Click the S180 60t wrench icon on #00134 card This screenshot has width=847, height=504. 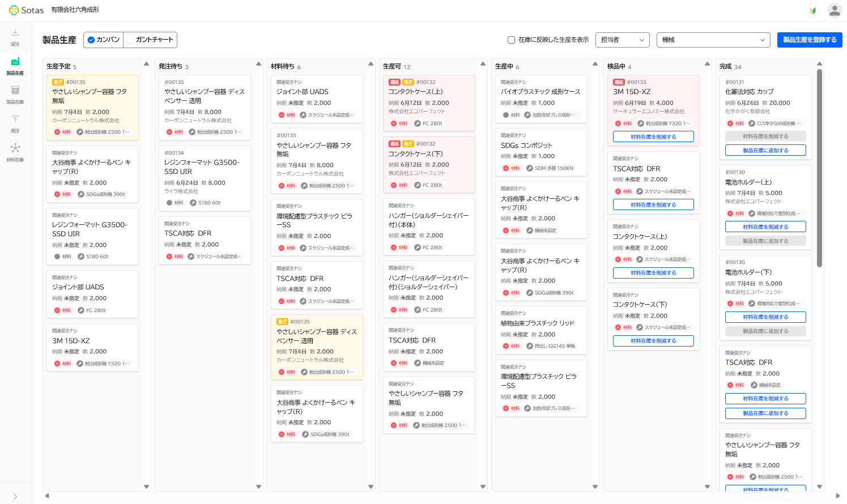click(193, 203)
